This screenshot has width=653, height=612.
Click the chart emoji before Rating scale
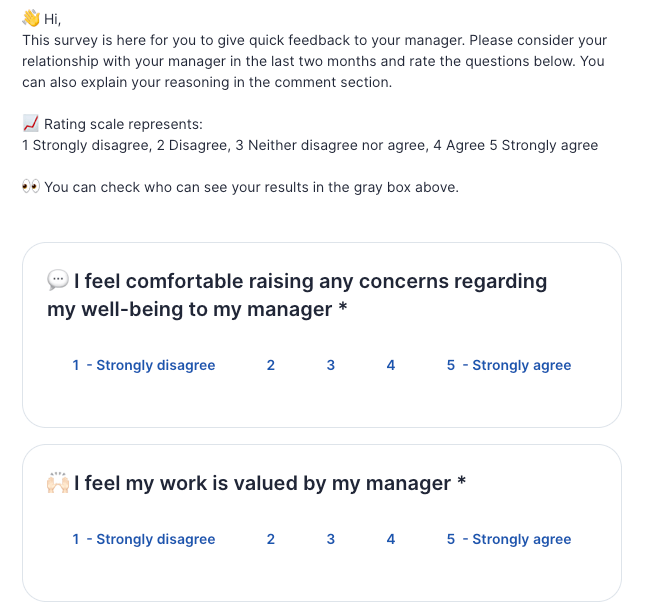tap(30, 124)
